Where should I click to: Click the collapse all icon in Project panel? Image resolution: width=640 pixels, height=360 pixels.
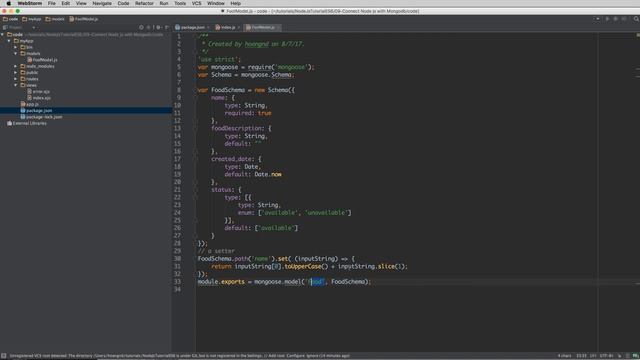click(149, 27)
